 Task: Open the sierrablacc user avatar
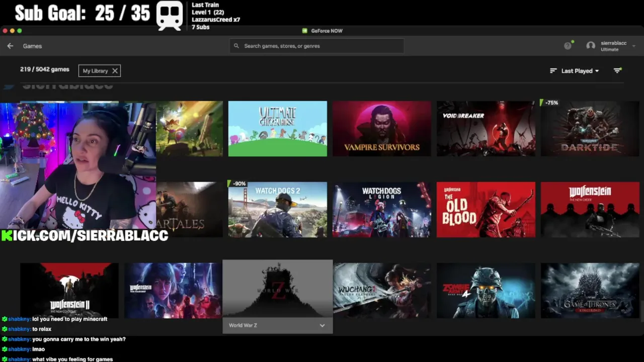pos(591,46)
